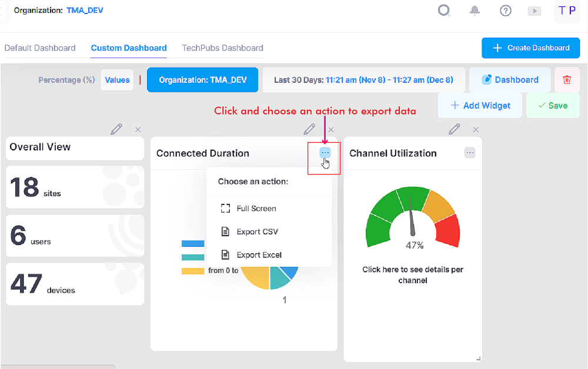Click the video tutorial play icon
The width and height of the screenshot is (588, 369).
pos(534,11)
